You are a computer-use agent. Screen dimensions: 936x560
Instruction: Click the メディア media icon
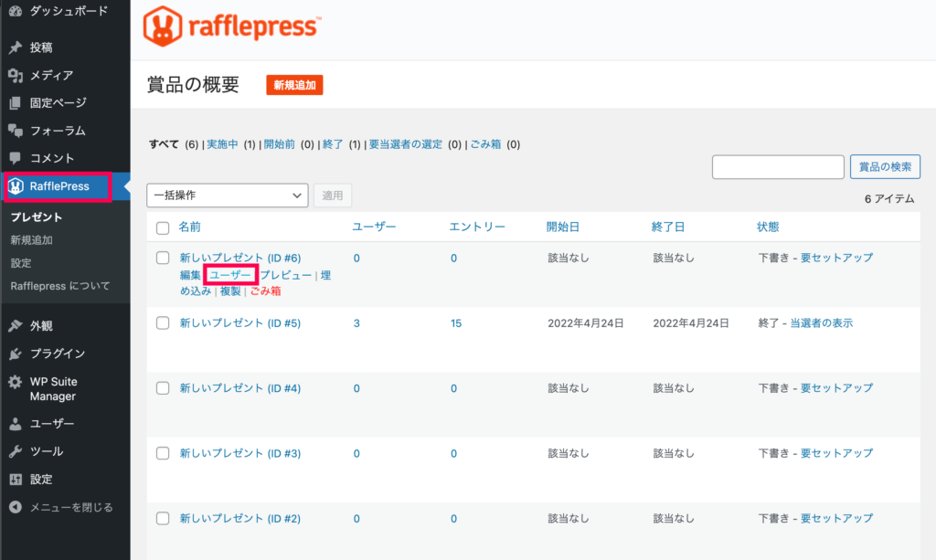click(x=16, y=75)
